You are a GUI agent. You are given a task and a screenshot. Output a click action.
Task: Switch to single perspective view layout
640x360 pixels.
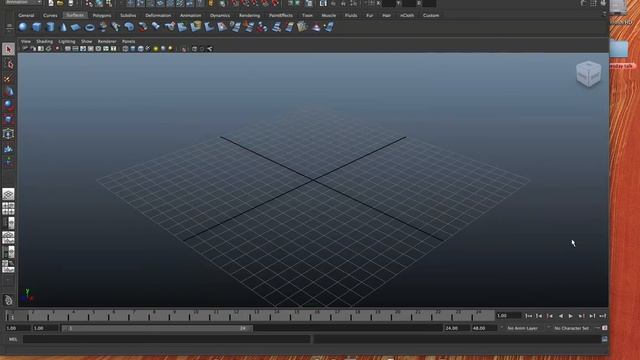coord(9,194)
